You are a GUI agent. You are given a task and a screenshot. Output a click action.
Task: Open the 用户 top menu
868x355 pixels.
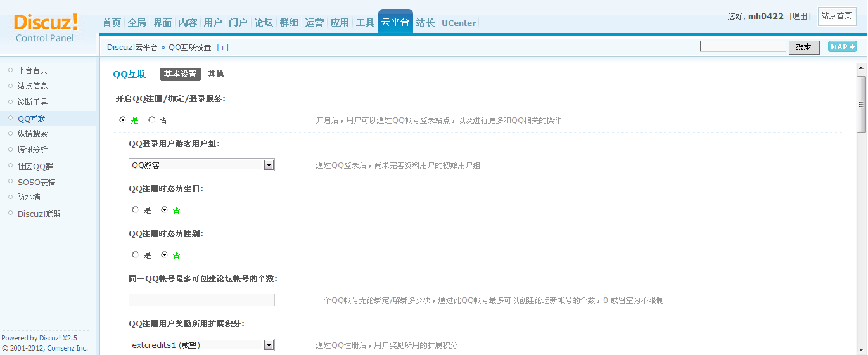pyautogui.click(x=213, y=23)
